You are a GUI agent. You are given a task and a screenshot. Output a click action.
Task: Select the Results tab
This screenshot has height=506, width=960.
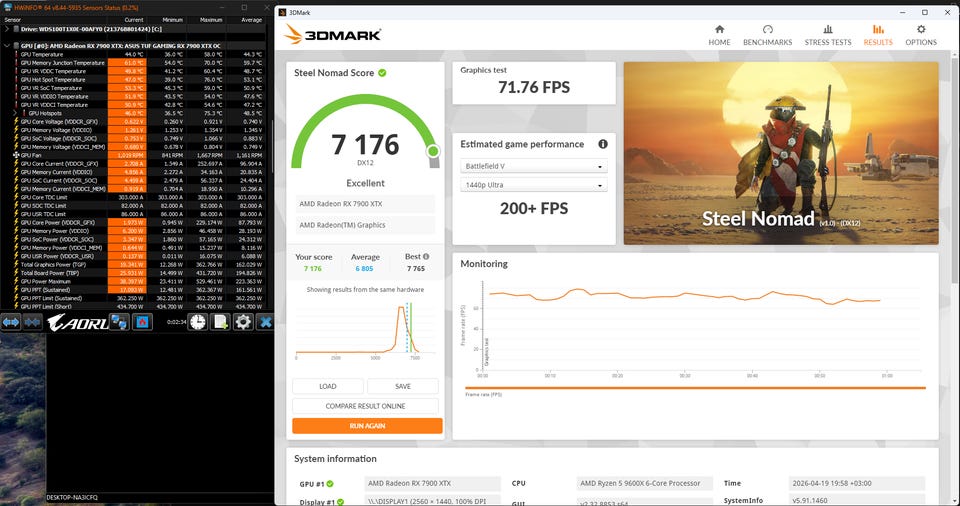(x=878, y=36)
